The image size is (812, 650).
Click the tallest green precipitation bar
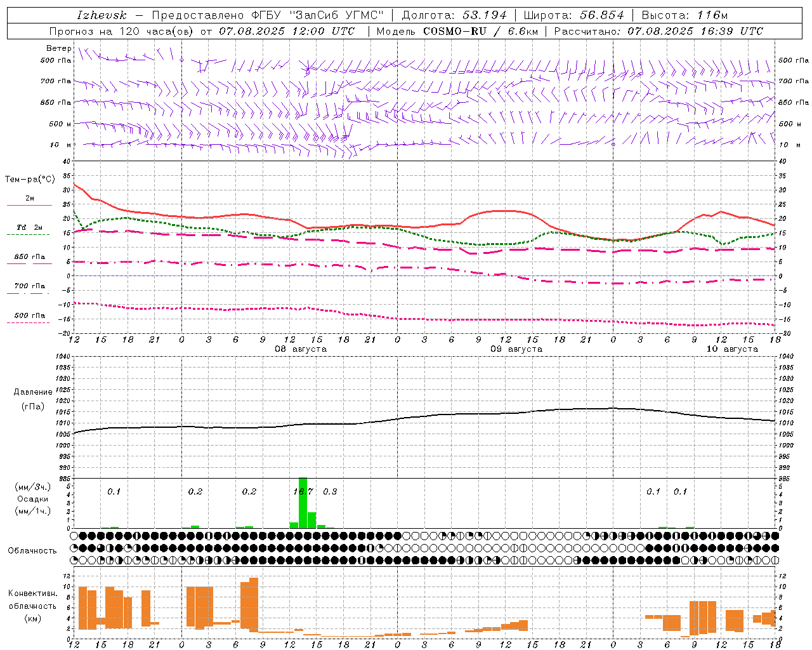point(303,503)
